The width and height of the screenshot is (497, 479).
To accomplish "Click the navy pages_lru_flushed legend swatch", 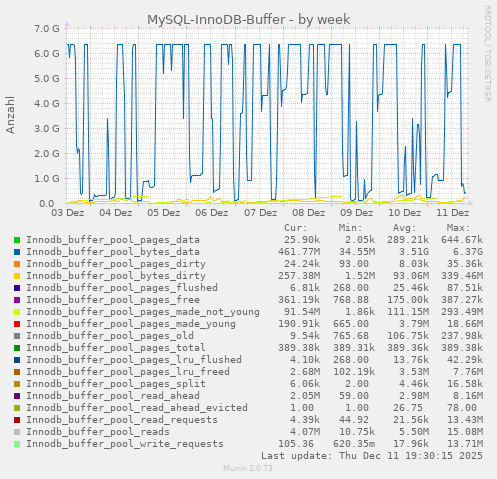I will click(x=17, y=360).
